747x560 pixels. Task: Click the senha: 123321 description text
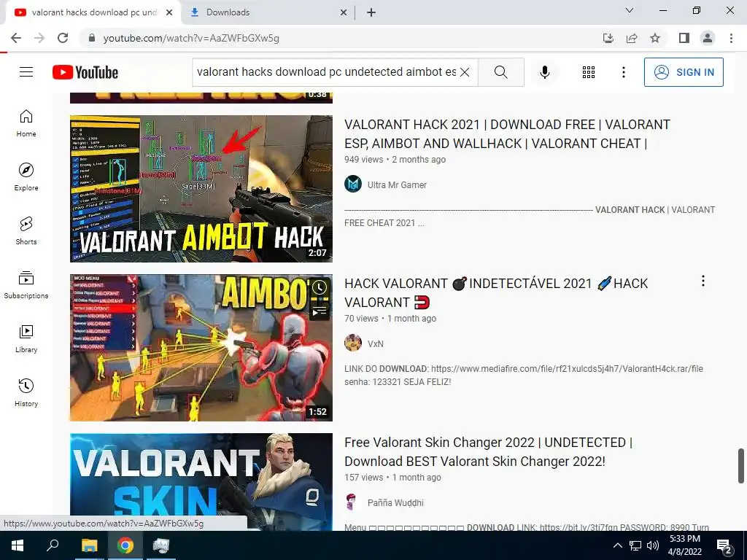coord(398,382)
